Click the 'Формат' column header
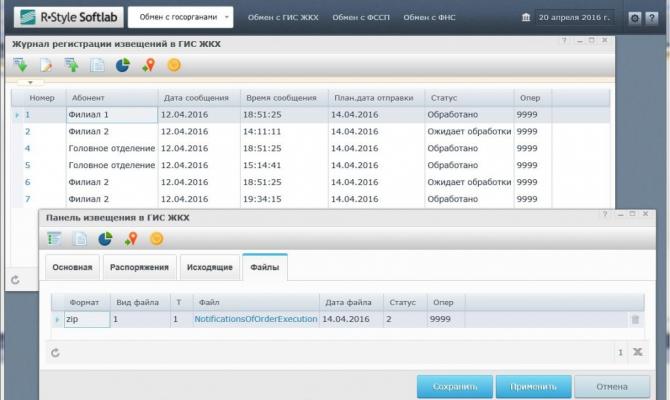Screen dimensions: 670x400 pyautogui.click(x=87, y=302)
